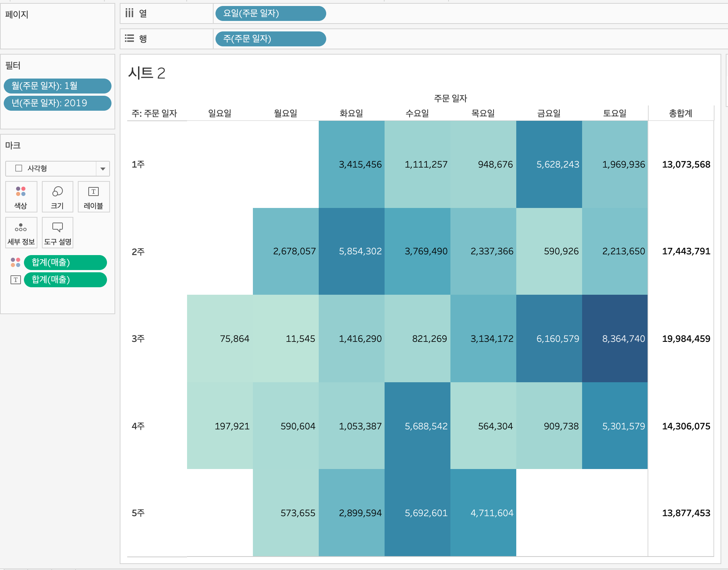Screen dimensions: 728x570
Task: Click the first 합계(매출) color pill
Action: (65, 262)
